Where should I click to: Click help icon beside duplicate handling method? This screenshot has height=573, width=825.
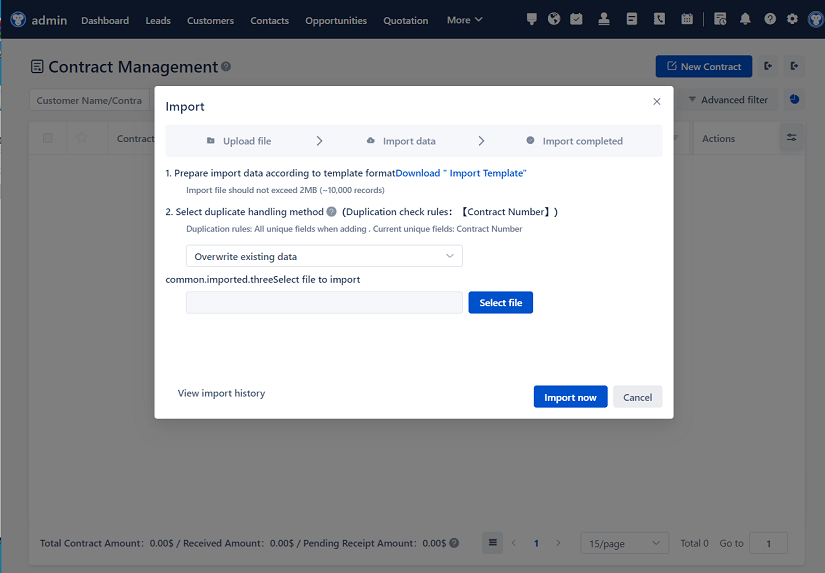(x=331, y=212)
